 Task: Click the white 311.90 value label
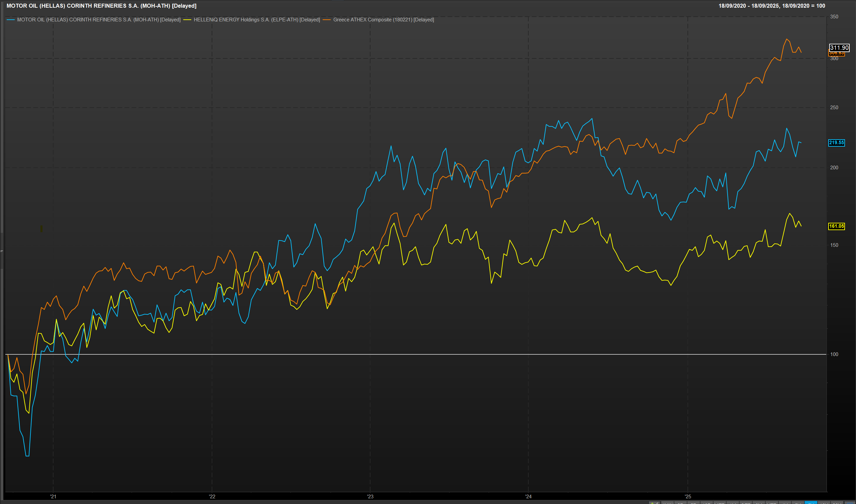point(839,48)
